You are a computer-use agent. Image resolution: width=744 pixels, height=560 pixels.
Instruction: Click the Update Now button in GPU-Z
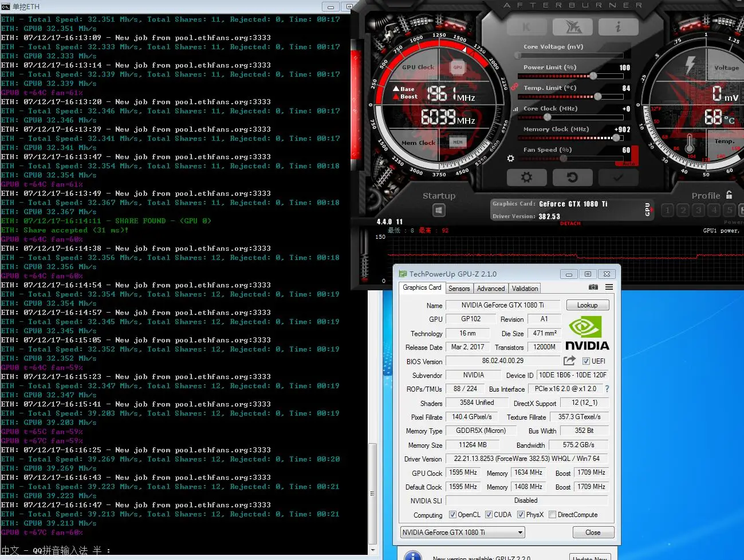click(x=590, y=557)
